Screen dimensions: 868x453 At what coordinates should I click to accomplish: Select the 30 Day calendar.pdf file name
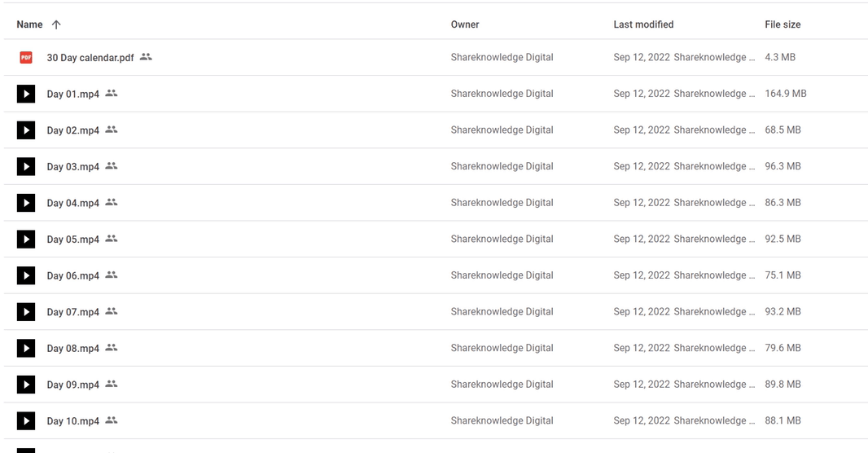pos(90,58)
